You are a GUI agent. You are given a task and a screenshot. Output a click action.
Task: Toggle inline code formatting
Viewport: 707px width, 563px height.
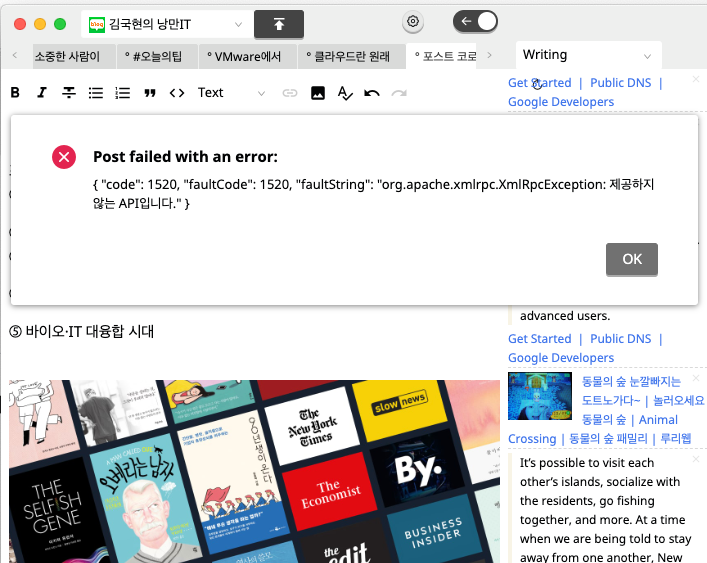point(177,93)
